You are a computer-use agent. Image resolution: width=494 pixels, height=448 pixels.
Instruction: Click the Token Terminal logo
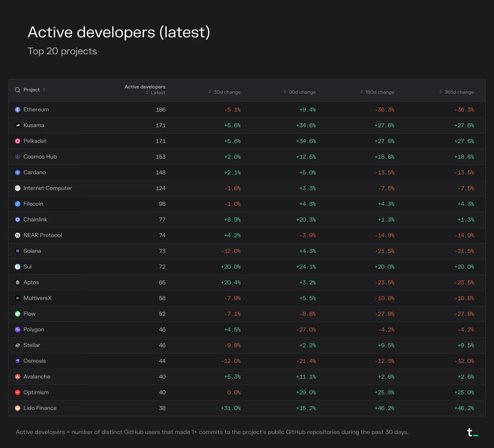coord(473,433)
